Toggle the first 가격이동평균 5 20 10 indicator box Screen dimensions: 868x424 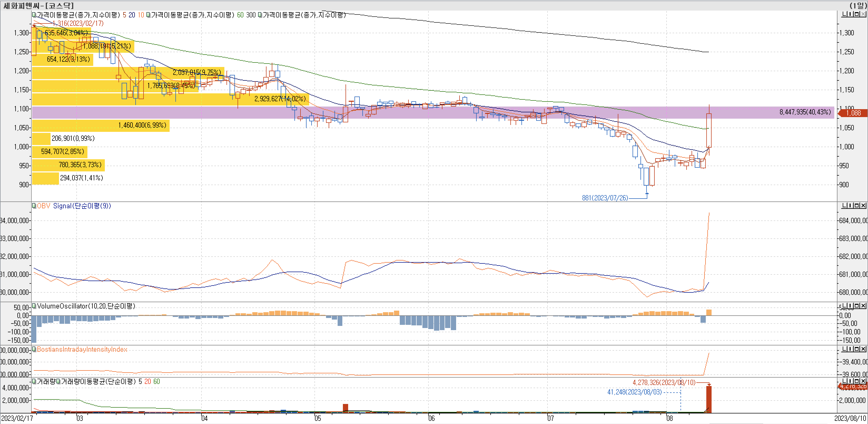(x=34, y=15)
